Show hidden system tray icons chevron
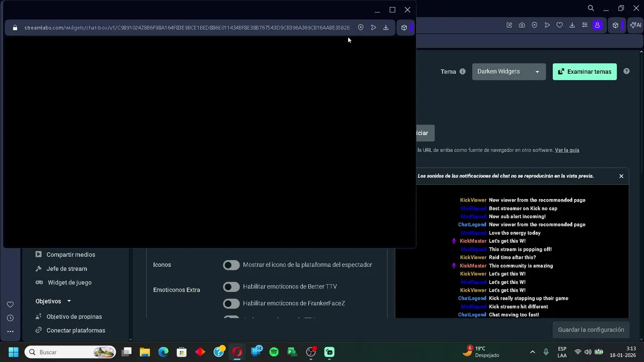The height and width of the screenshot is (362, 644). [x=532, y=352]
